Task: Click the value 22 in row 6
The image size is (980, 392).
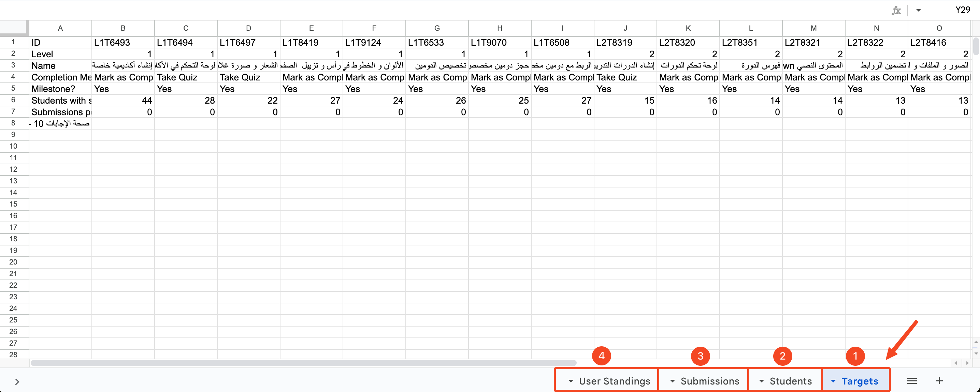Action: pos(248,100)
